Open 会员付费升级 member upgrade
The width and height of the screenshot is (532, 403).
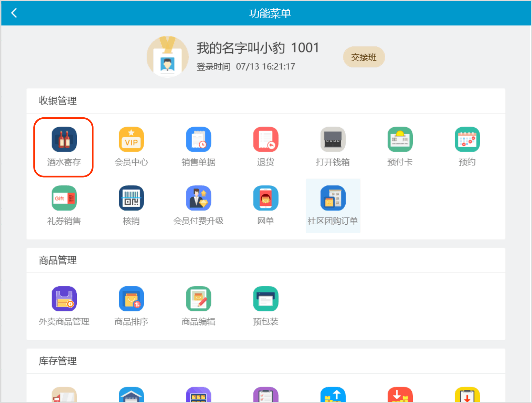(199, 198)
